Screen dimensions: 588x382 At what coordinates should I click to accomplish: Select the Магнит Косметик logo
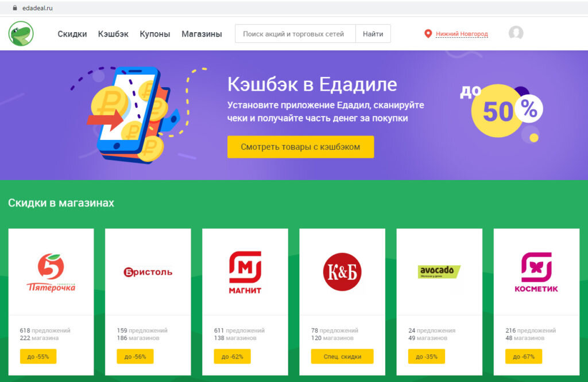[x=536, y=272]
